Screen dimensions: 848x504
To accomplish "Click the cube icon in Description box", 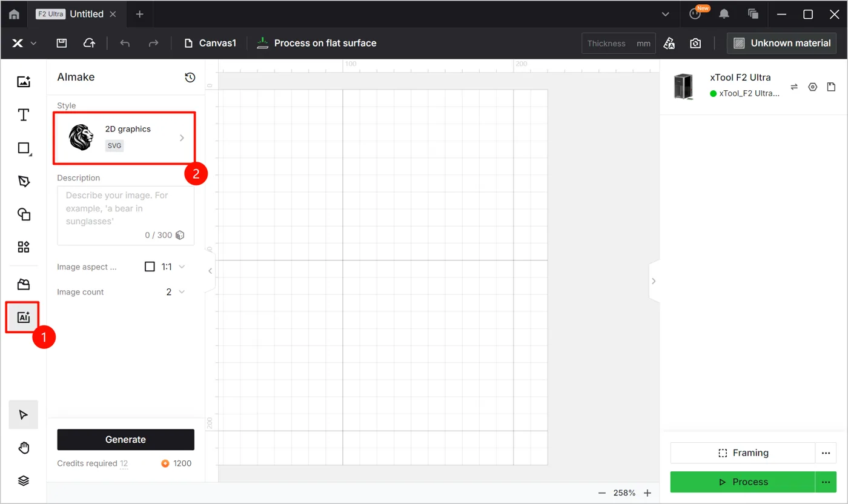I will pyautogui.click(x=180, y=235).
